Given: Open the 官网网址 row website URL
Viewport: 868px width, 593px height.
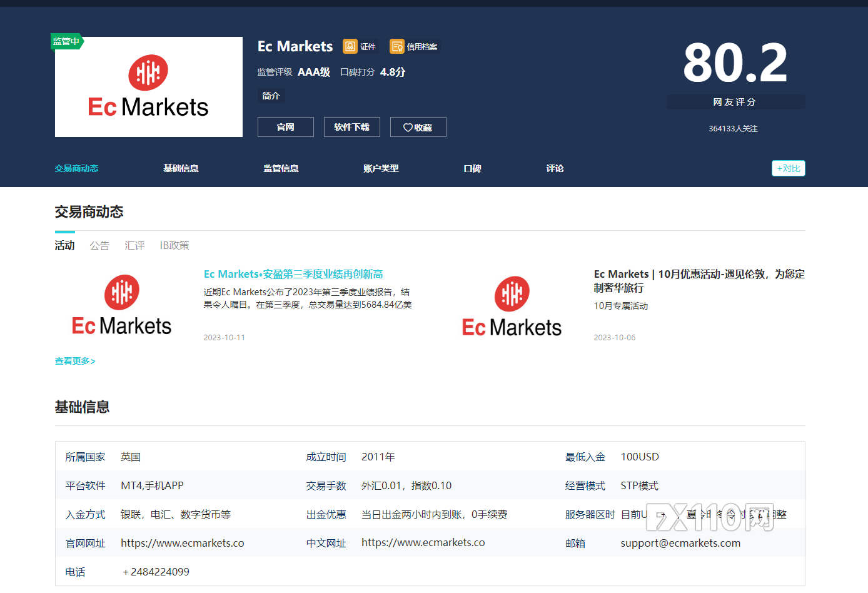Looking at the screenshot, I should (x=183, y=543).
